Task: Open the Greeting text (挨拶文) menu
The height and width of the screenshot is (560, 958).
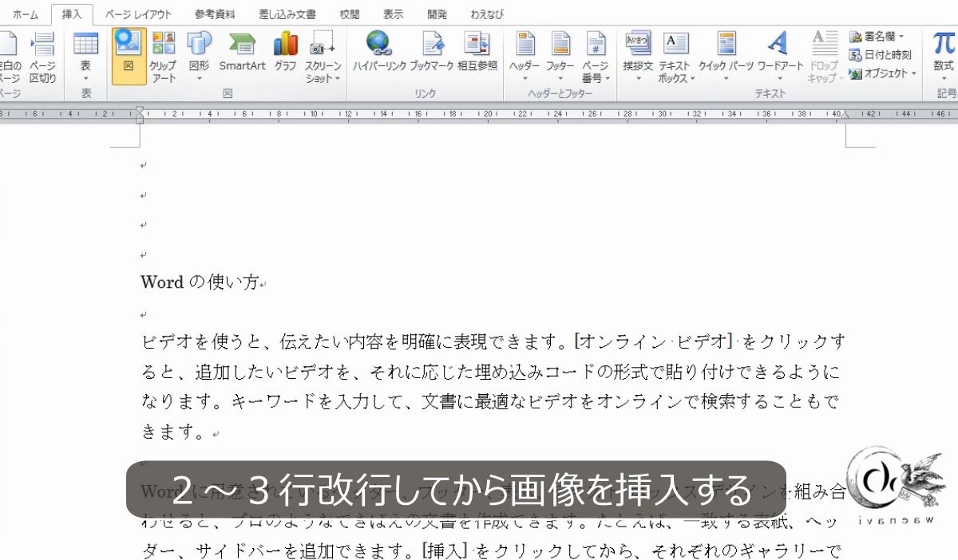Action: point(638,56)
